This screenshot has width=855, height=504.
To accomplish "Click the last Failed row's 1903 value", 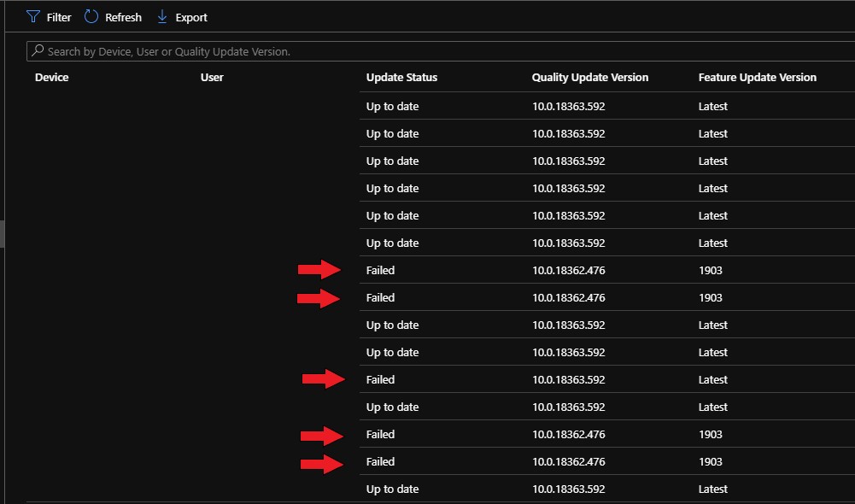I will (x=711, y=461).
